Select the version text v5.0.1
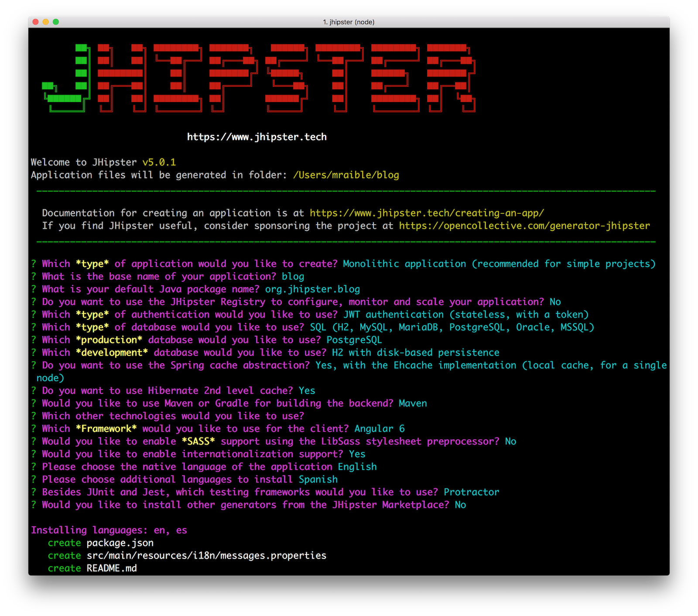Viewport: 698px width, 616px height. click(159, 162)
